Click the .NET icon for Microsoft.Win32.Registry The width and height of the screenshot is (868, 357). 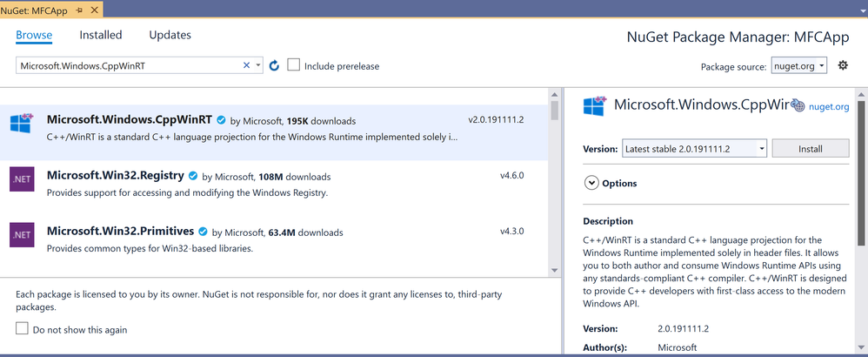(22, 178)
